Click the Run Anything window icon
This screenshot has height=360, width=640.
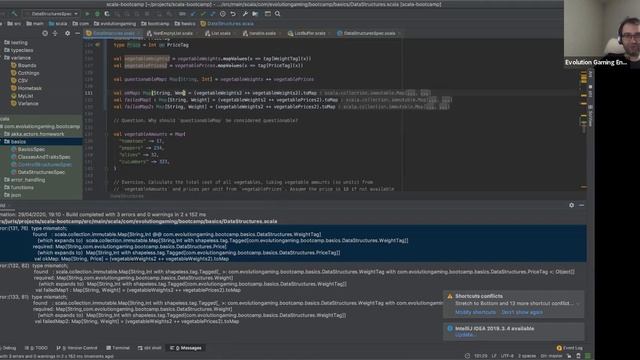point(268,14)
